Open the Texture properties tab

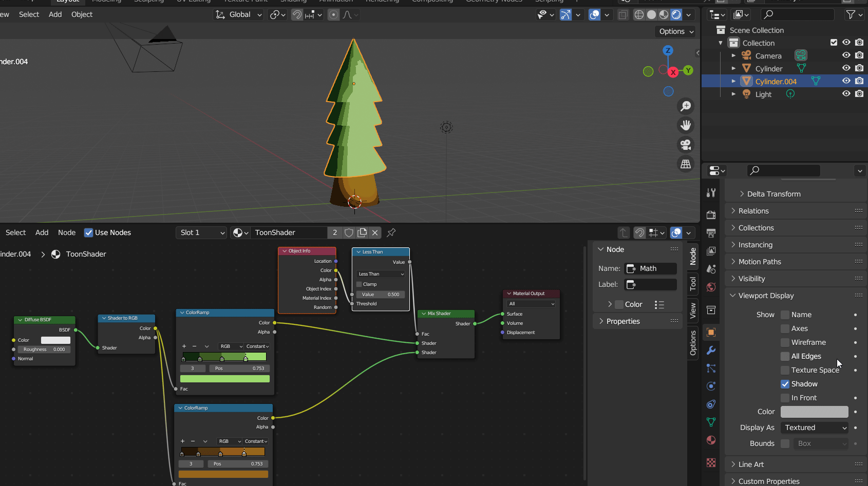pos(711,463)
